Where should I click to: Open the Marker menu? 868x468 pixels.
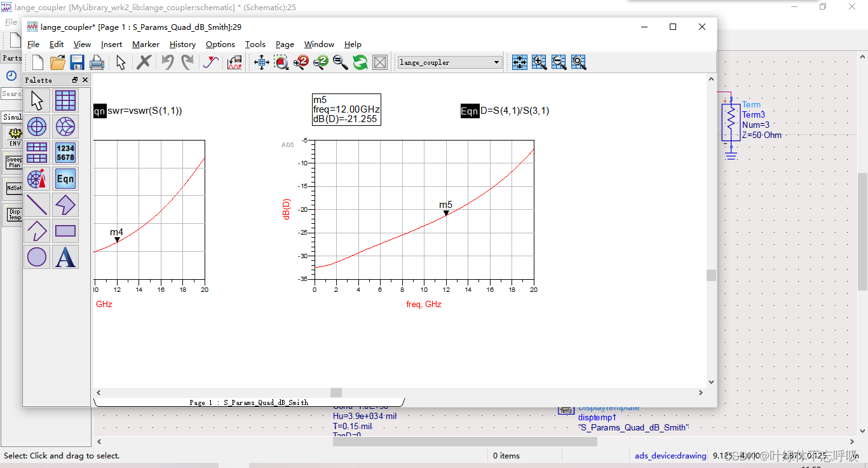pyautogui.click(x=146, y=45)
